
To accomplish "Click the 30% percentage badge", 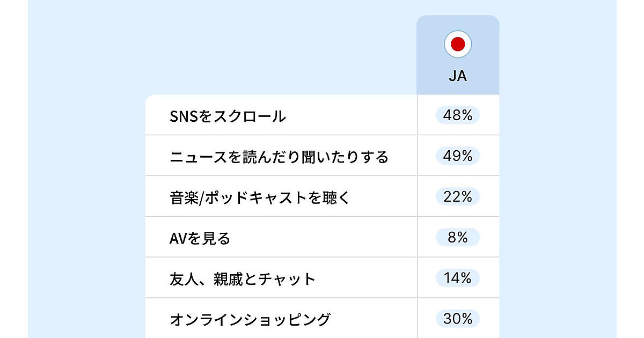I will (x=458, y=319).
